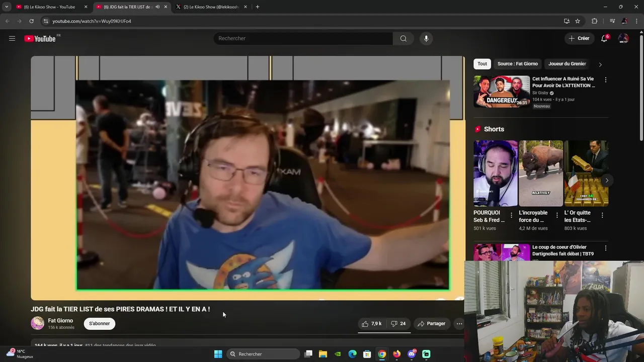Screen dimensions: 644x362
Task: Open the Chrome three-dot menu
Action: 636,21
